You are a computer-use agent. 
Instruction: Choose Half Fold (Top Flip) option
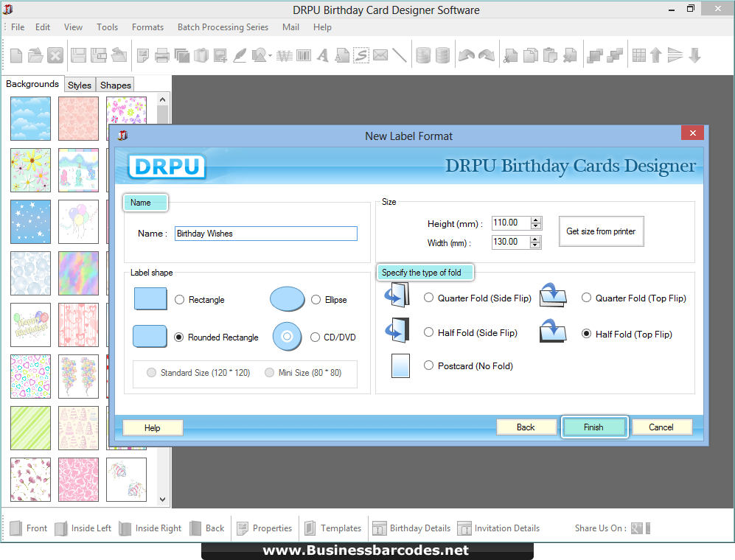586,334
